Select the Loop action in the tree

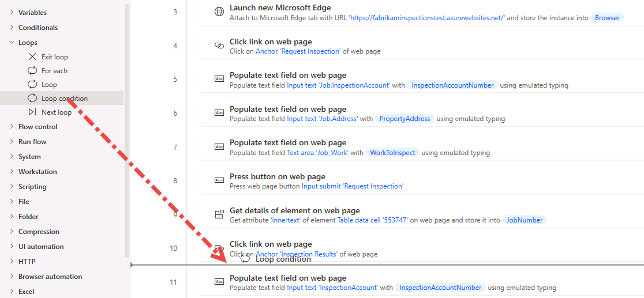[49, 85]
